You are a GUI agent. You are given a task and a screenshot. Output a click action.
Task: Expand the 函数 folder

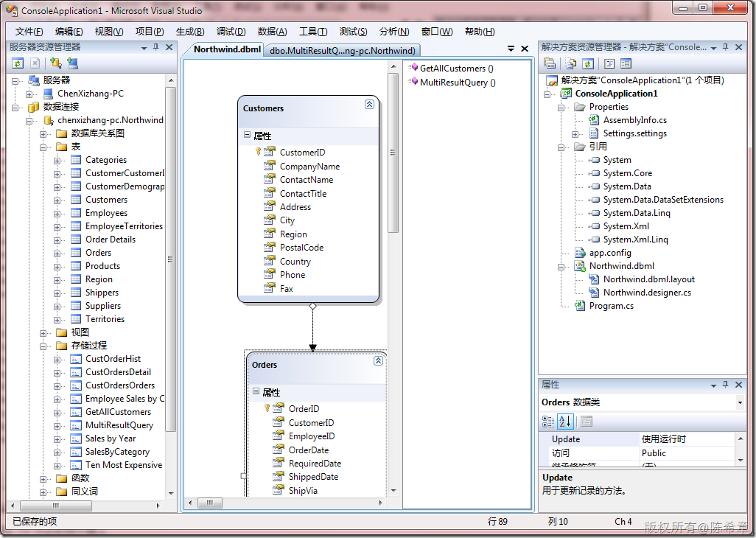43,479
